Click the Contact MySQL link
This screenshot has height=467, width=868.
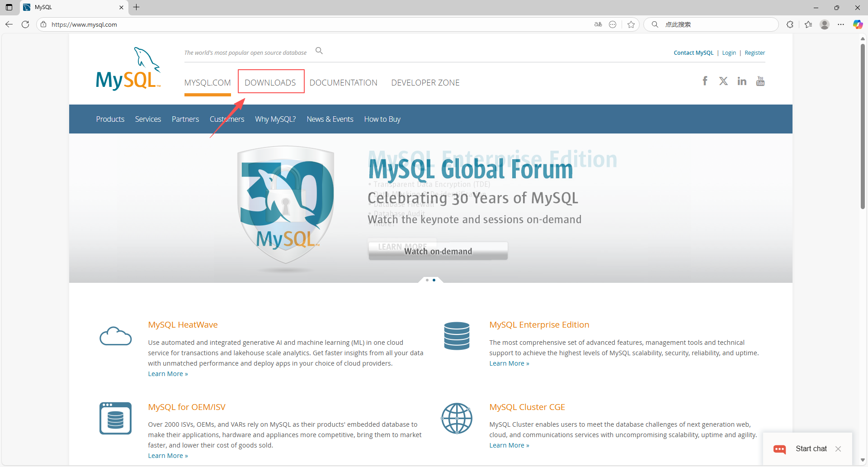tap(693, 53)
